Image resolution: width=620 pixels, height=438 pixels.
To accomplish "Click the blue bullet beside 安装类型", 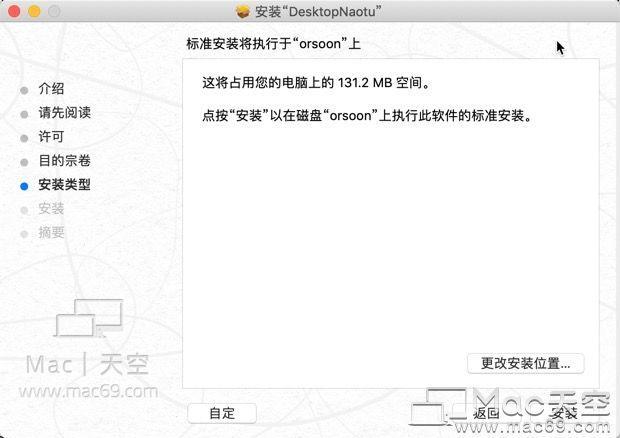I will 24,186.
